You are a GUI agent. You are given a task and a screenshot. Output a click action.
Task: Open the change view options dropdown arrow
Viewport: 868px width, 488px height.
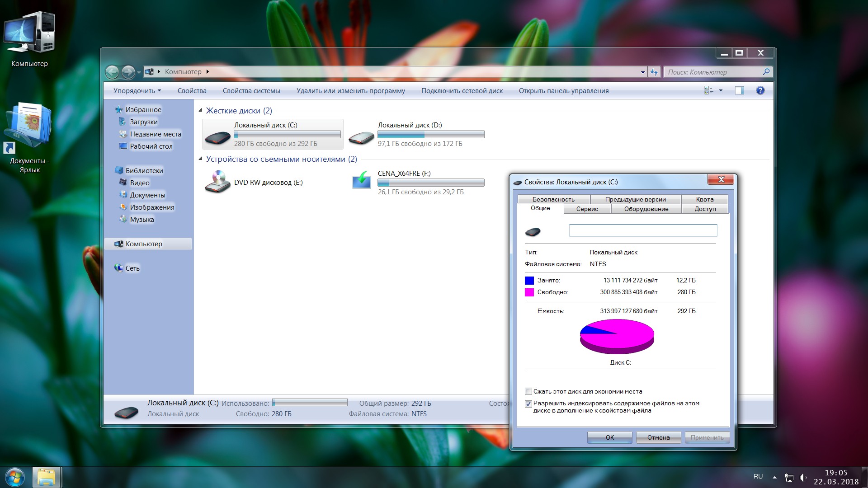click(x=721, y=90)
